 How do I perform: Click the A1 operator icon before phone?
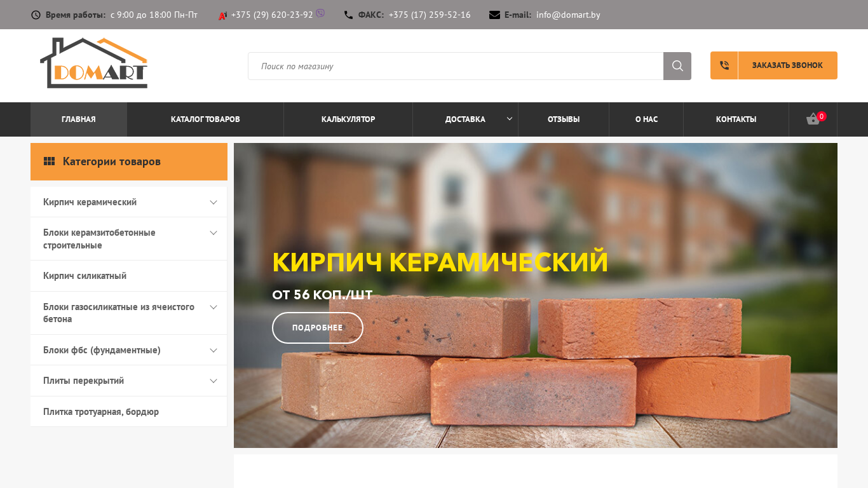(222, 15)
